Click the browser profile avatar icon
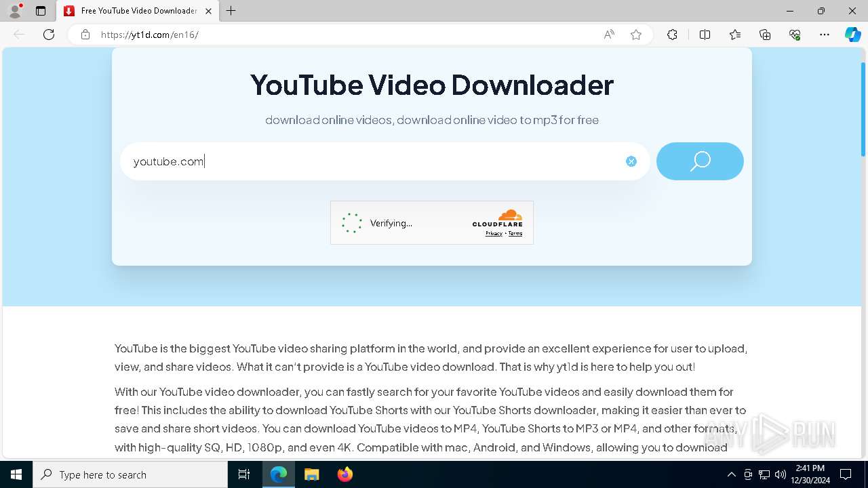Viewport: 868px width, 488px height. click(15, 11)
